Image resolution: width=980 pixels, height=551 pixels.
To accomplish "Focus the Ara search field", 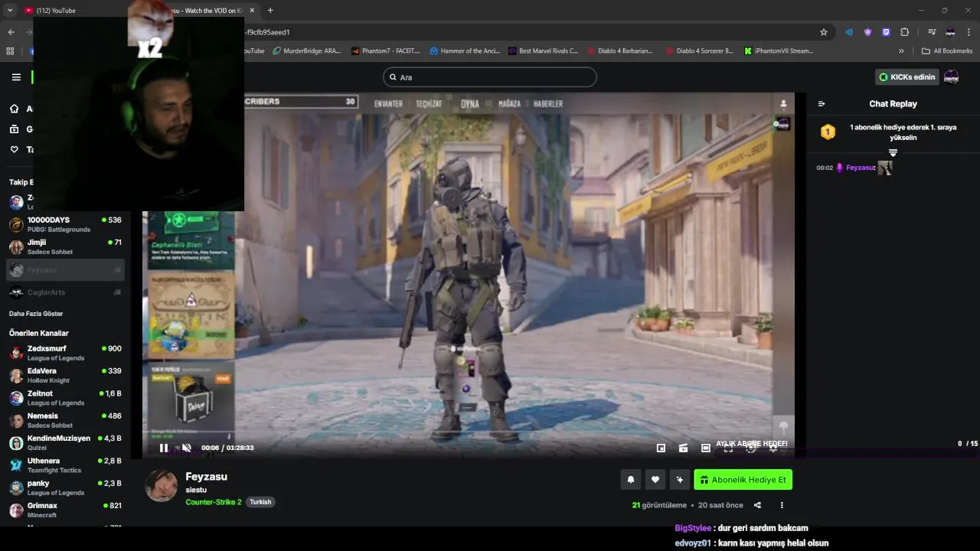I will click(x=490, y=77).
